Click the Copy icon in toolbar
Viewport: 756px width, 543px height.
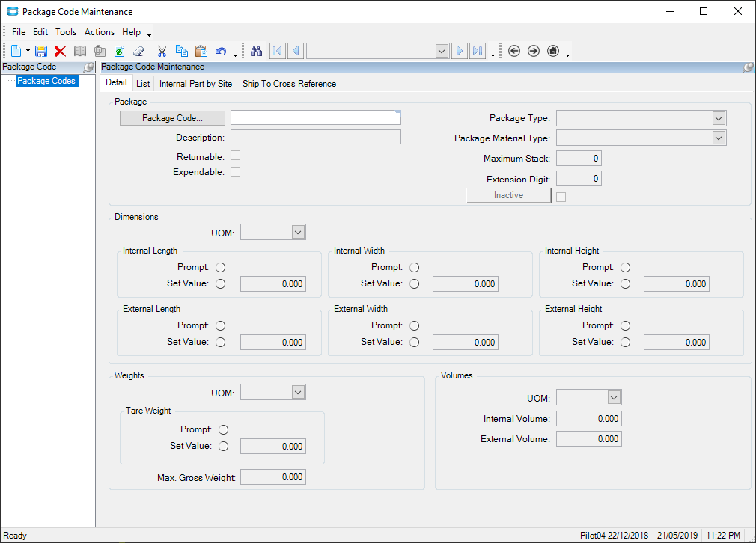182,51
